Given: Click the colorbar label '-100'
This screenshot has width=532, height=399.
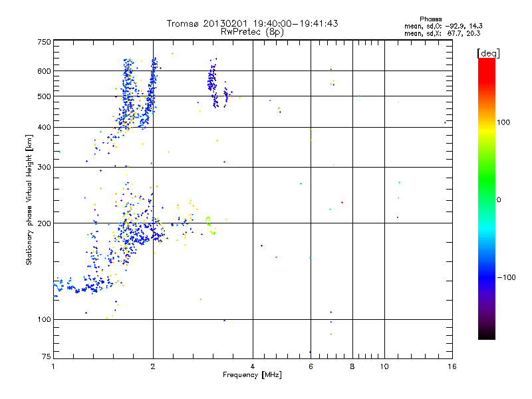Looking at the screenshot, I should (506, 277).
